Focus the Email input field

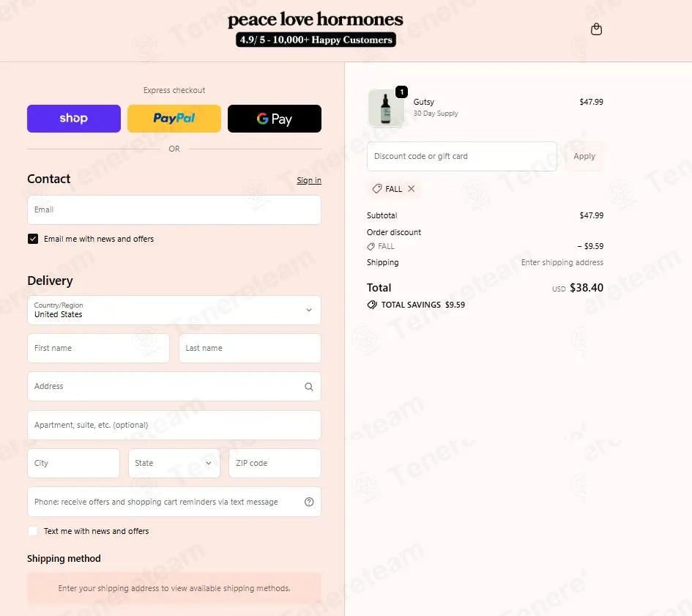tap(174, 209)
